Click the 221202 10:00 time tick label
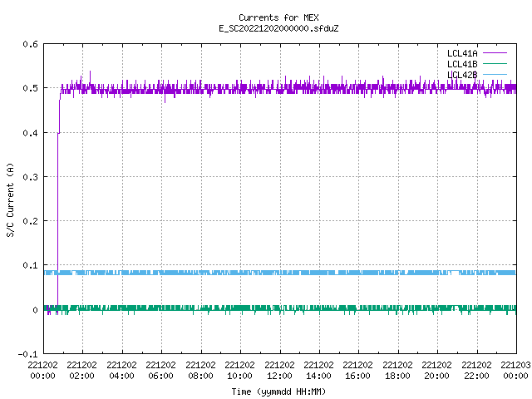The width and height of the screenshot is (532, 399). point(239,370)
